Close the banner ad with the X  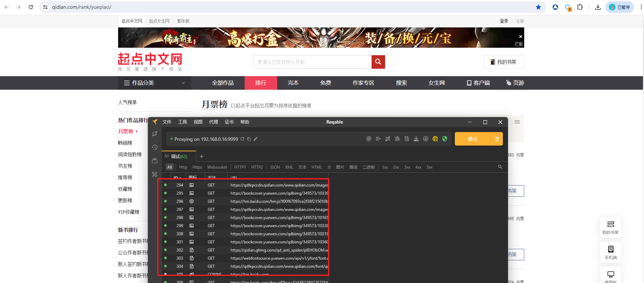pyautogui.click(x=520, y=37)
